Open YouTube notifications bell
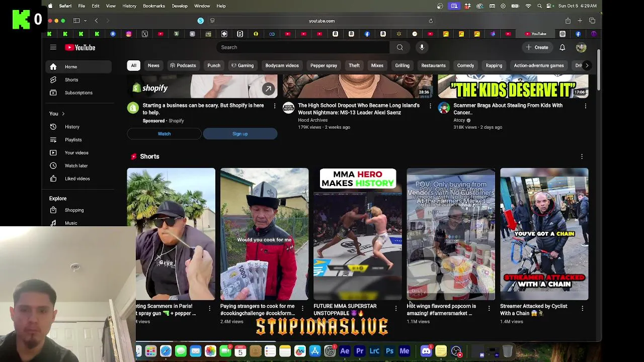644x362 pixels. point(562,47)
